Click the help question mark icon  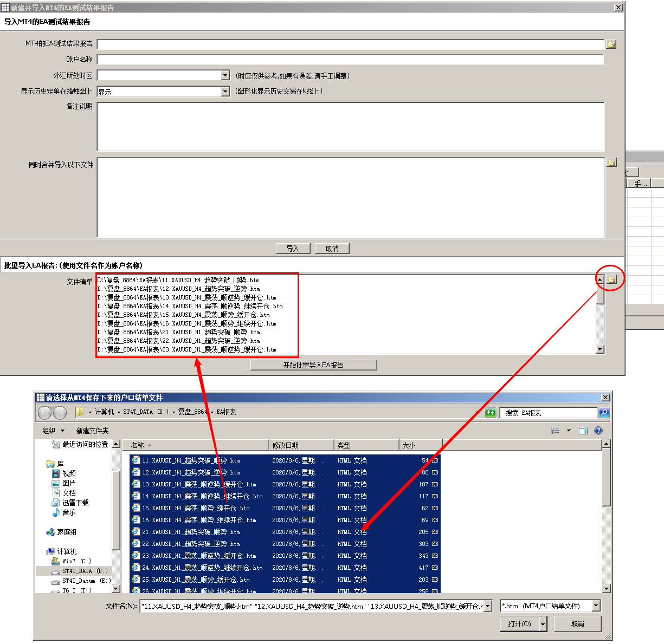[x=598, y=431]
